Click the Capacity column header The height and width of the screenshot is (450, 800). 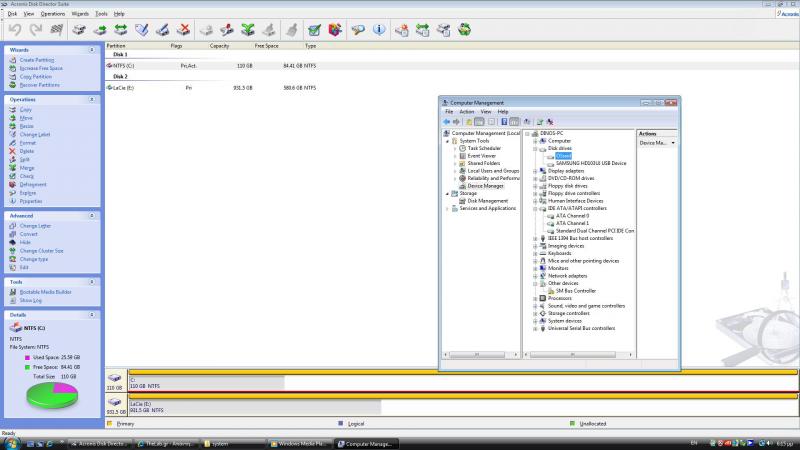pyautogui.click(x=219, y=46)
